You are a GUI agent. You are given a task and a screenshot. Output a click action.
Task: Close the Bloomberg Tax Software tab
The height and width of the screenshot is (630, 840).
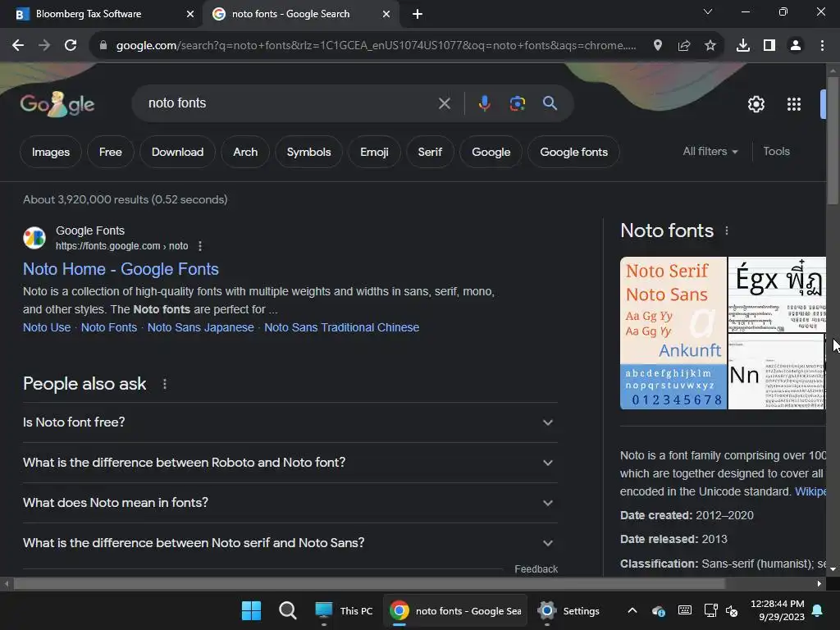click(x=189, y=14)
